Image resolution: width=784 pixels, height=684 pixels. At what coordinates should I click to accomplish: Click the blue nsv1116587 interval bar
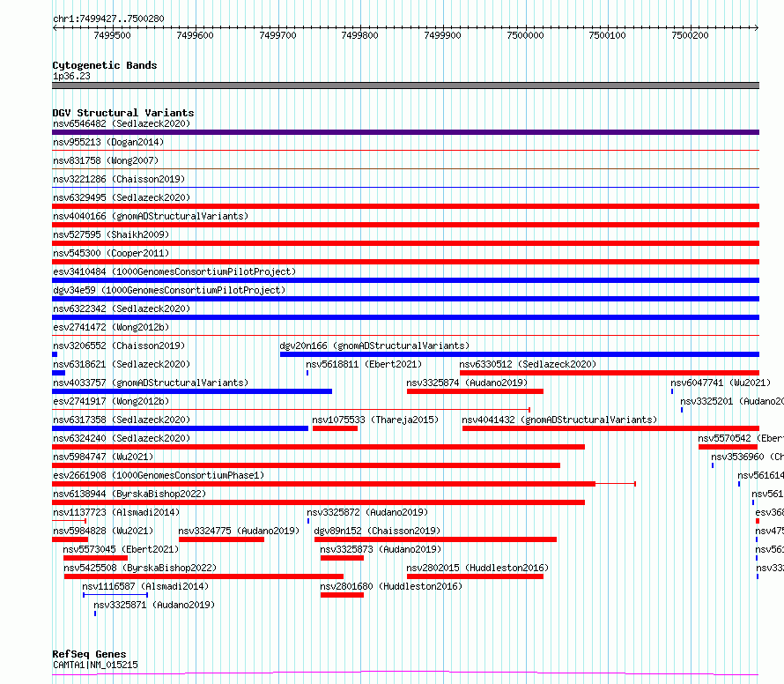[x=115, y=595]
